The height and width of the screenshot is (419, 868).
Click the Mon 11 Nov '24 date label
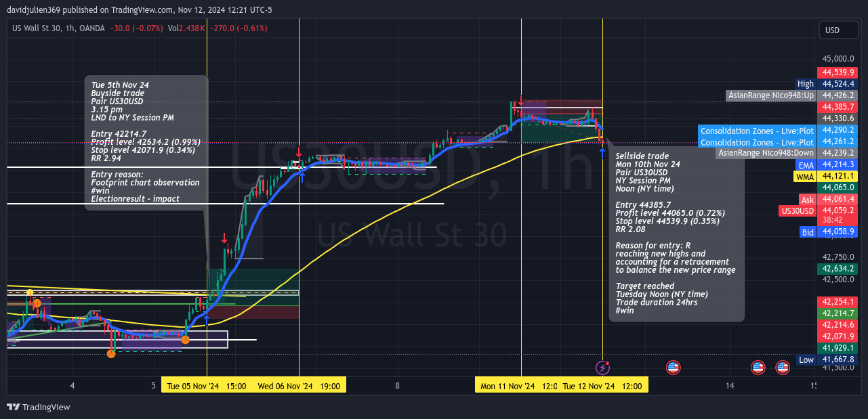(x=516, y=386)
